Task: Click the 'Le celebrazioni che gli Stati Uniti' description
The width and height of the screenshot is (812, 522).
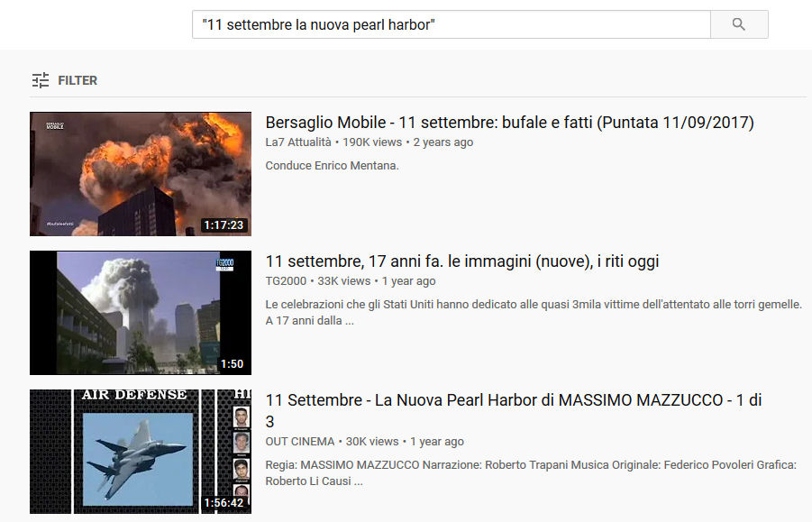Action: (x=532, y=305)
